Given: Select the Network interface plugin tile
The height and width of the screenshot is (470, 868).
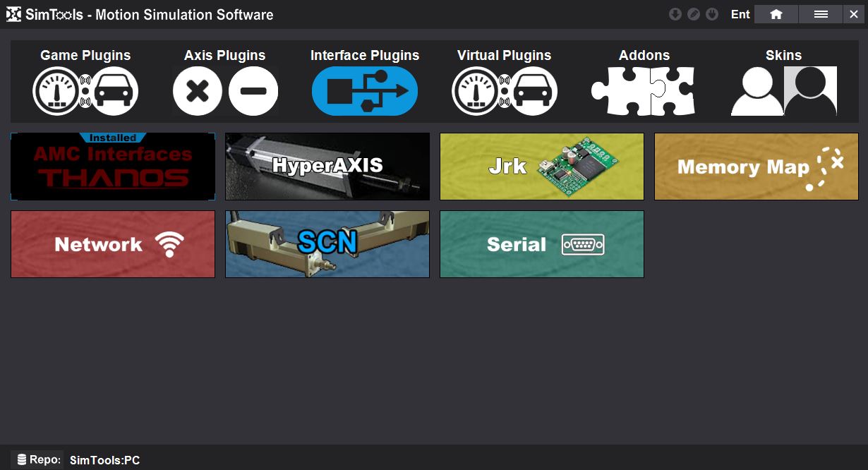Looking at the screenshot, I should (x=113, y=244).
